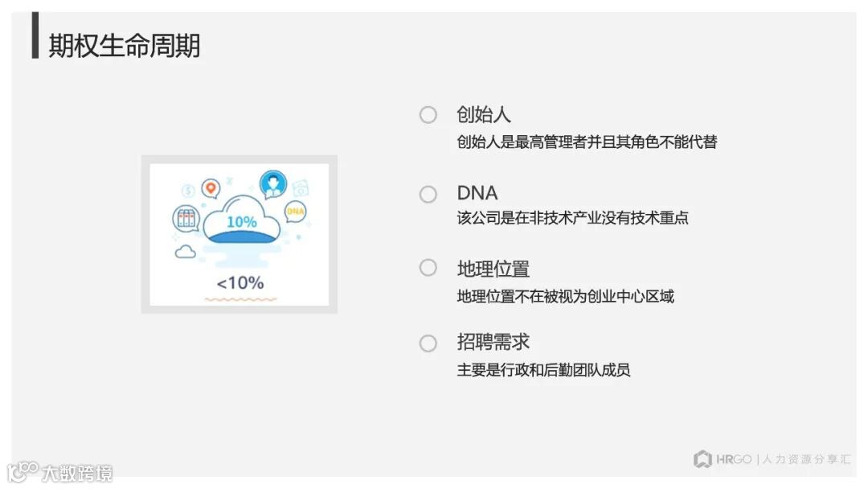Click the 期权生命周期 slide title
This screenshot has height=489, width=868.
pyautogui.click(x=125, y=46)
